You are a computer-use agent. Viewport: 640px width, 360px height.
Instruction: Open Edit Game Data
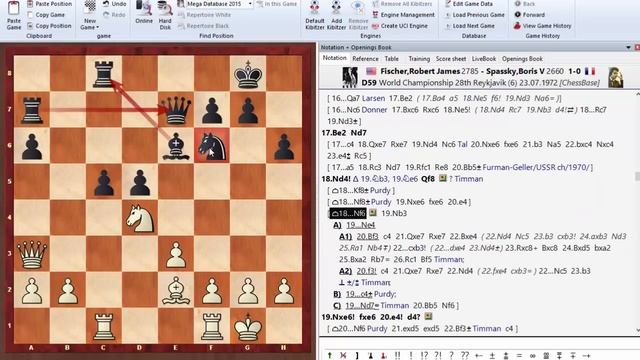tap(468, 4)
